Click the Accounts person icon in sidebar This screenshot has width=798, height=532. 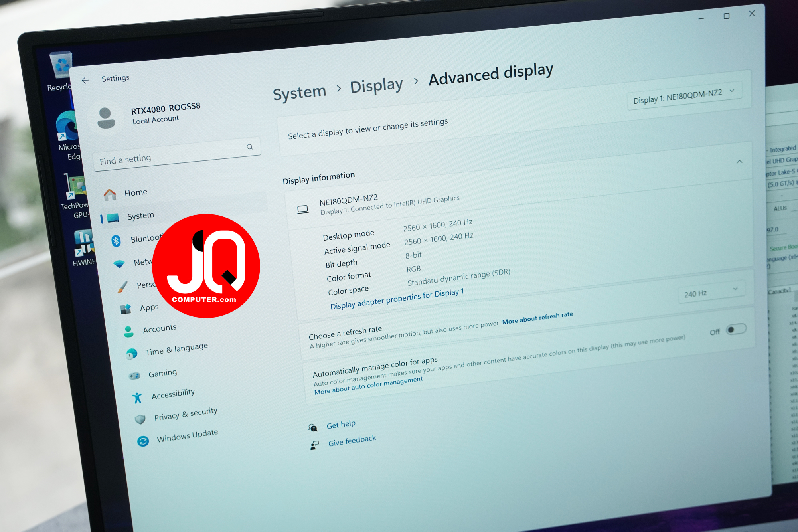pos(128,331)
